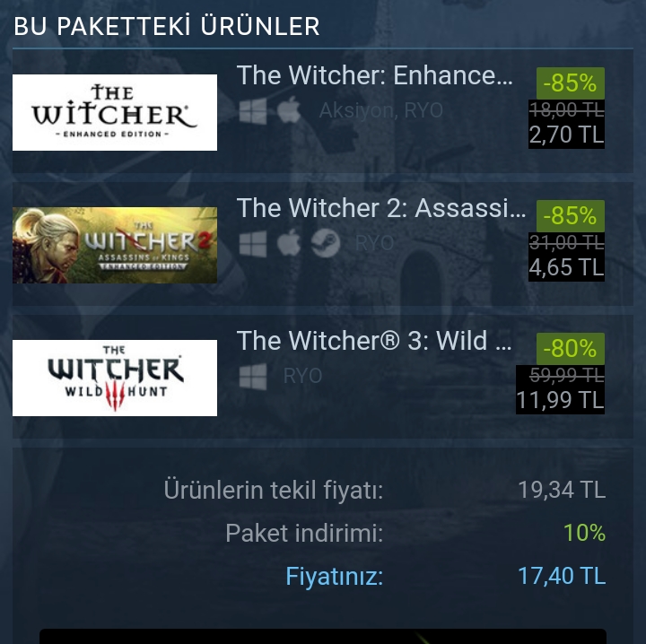
Task: Click the 11,99 TL discounted price
Action: pos(560,400)
